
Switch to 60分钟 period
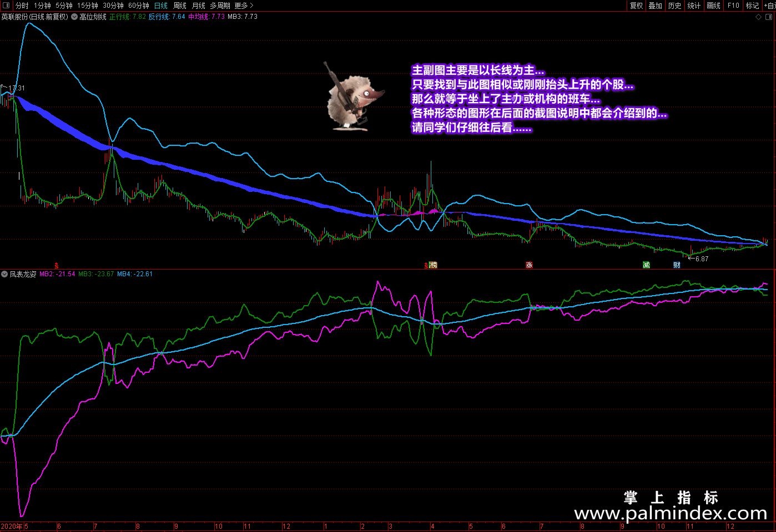coord(139,6)
